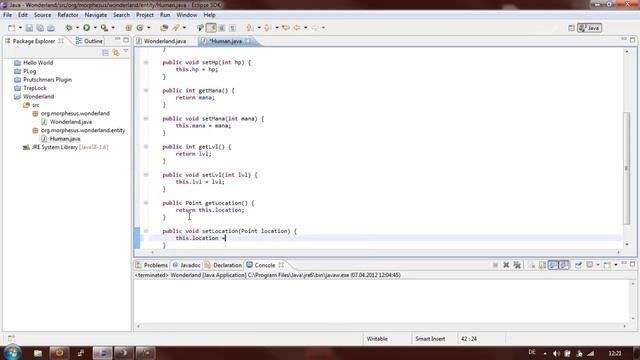Click the Save All toolbar icon
Viewport: 640px width, 360px height.
click(x=40, y=28)
